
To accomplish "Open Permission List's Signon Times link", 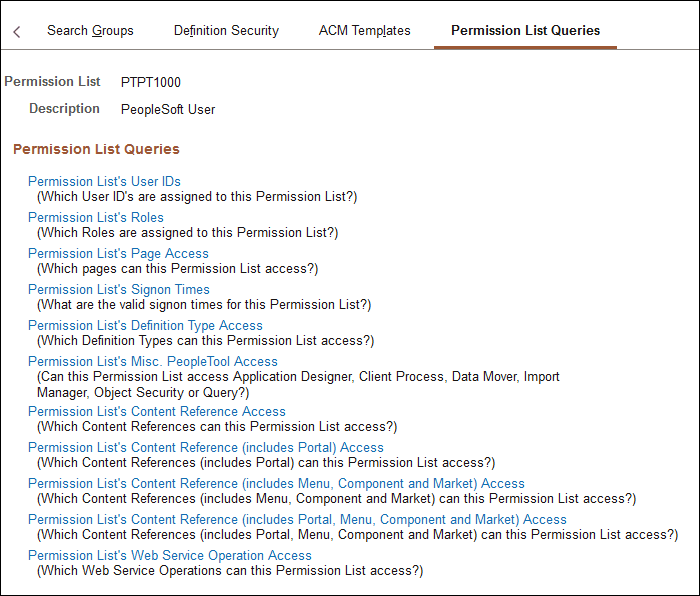I will coord(119,289).
